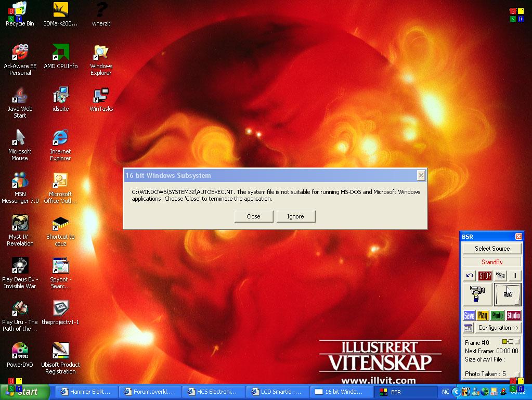Open the 3DMark200... desktop icon
532x400 pixels.
[x=60, y=14]
